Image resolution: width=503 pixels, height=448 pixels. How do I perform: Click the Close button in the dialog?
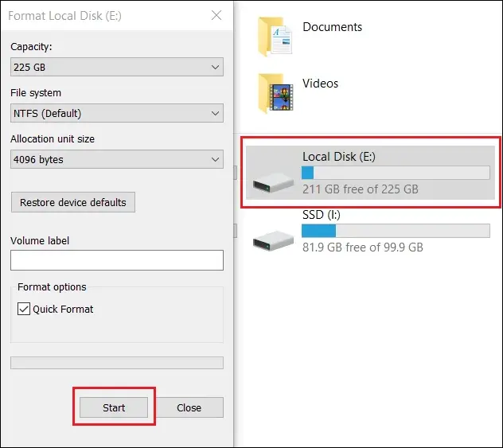pyautogui.click(x=189, y=407)
